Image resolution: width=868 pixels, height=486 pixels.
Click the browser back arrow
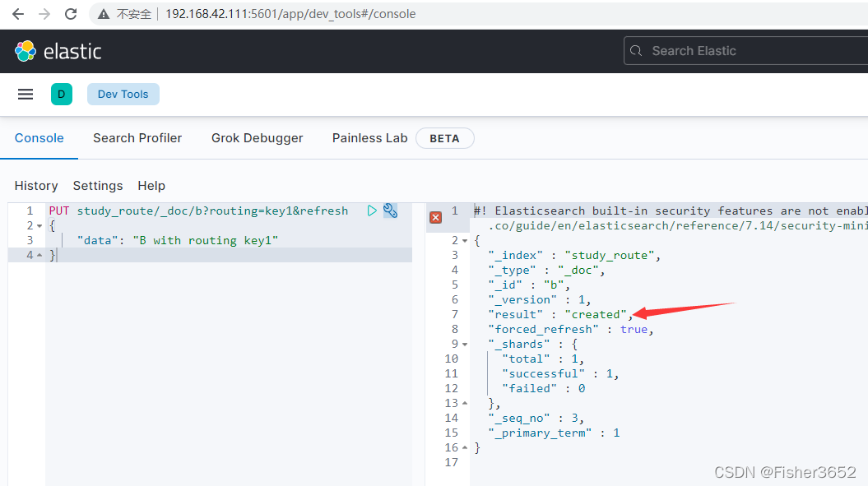[x=18, y=14]
